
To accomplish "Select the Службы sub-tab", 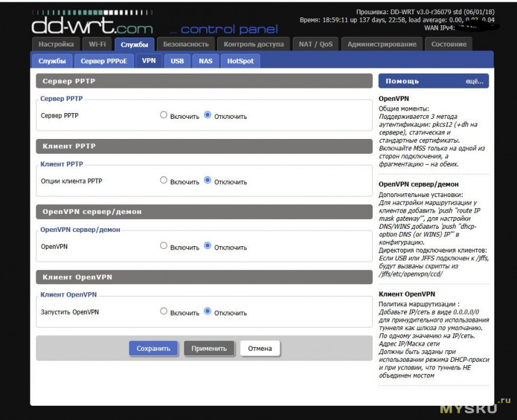I will coord(52,61).
